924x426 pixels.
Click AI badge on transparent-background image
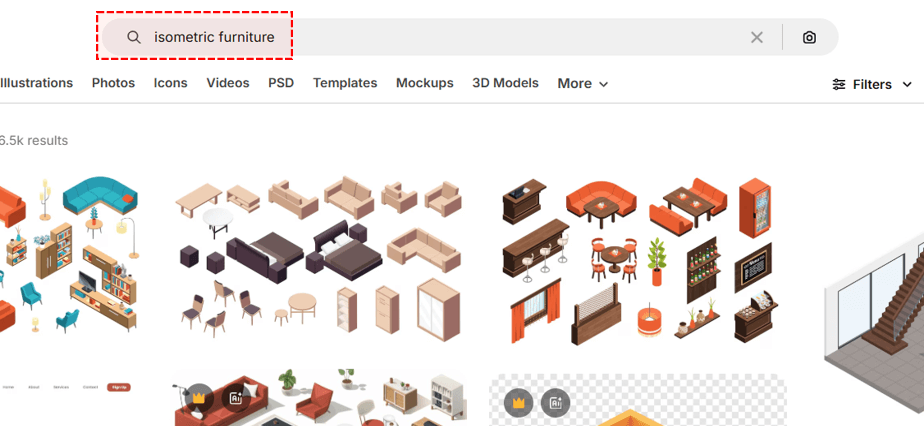click(x=555, y=403)
